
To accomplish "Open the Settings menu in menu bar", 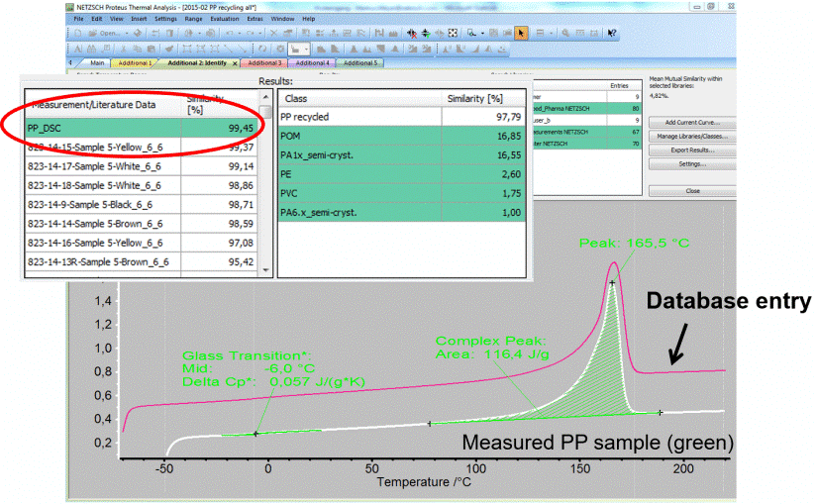I will (165, 19).
